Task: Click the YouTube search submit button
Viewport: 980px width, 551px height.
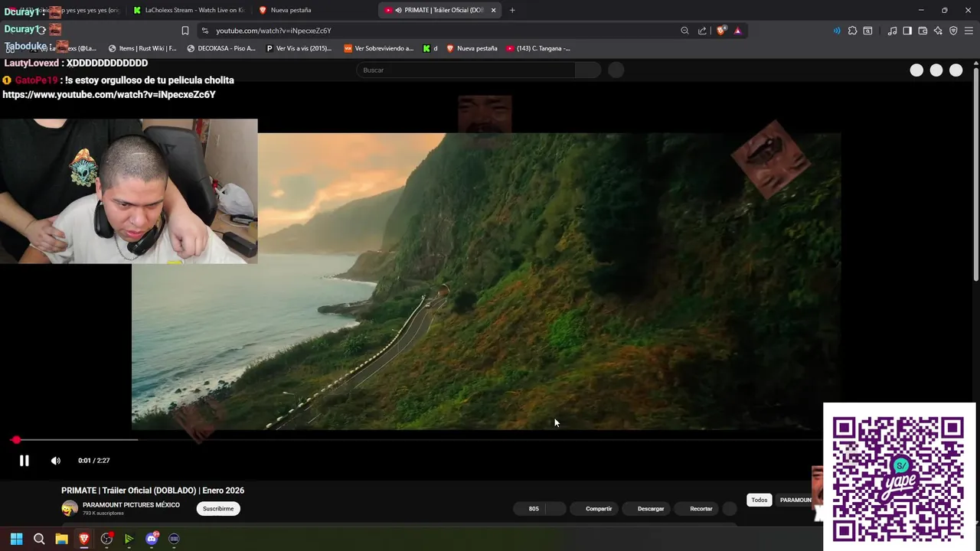Action: tap(588, 70)
